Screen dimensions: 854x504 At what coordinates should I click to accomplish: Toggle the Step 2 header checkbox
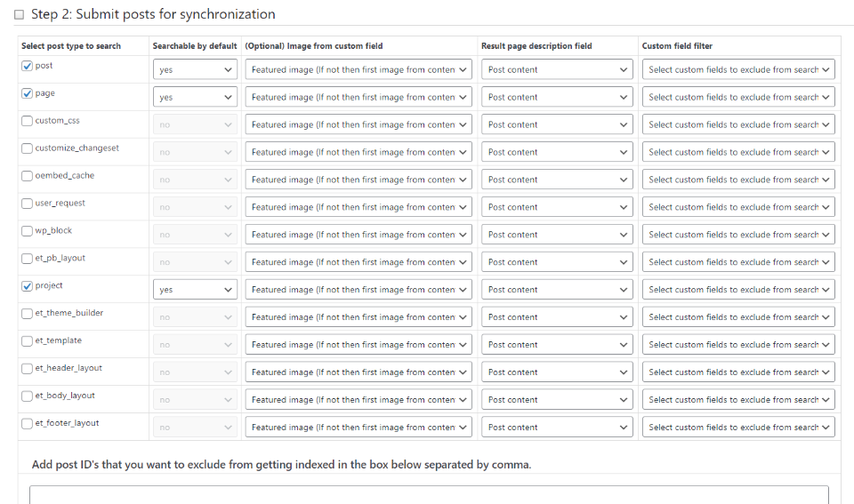coord(20,14)
